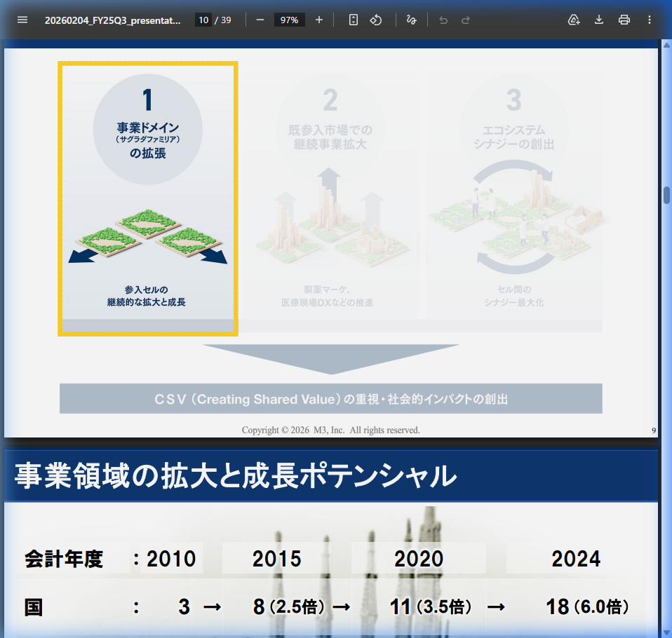Screen dimensions: 672x638
Task: Open the table of contents panel
Action: click(22, 20)
